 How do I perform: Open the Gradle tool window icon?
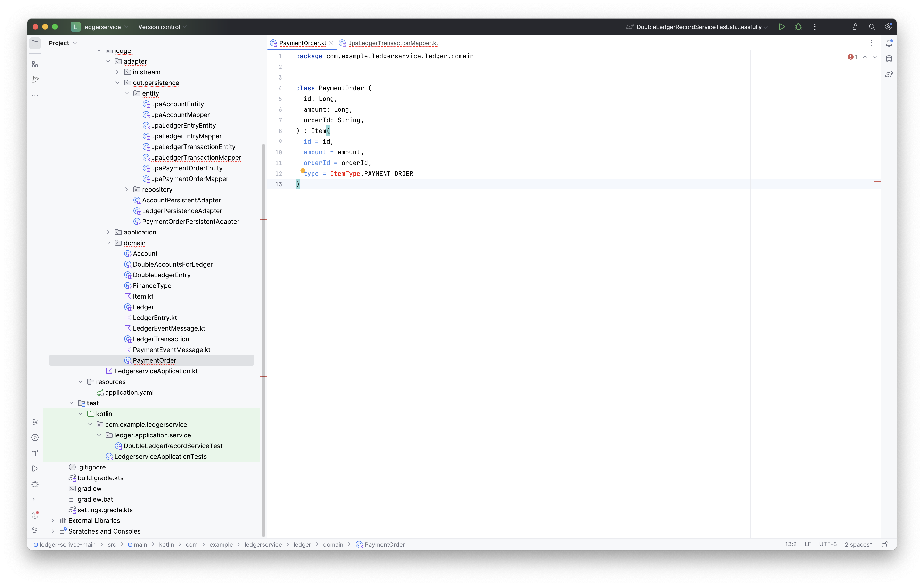[889, 74]
